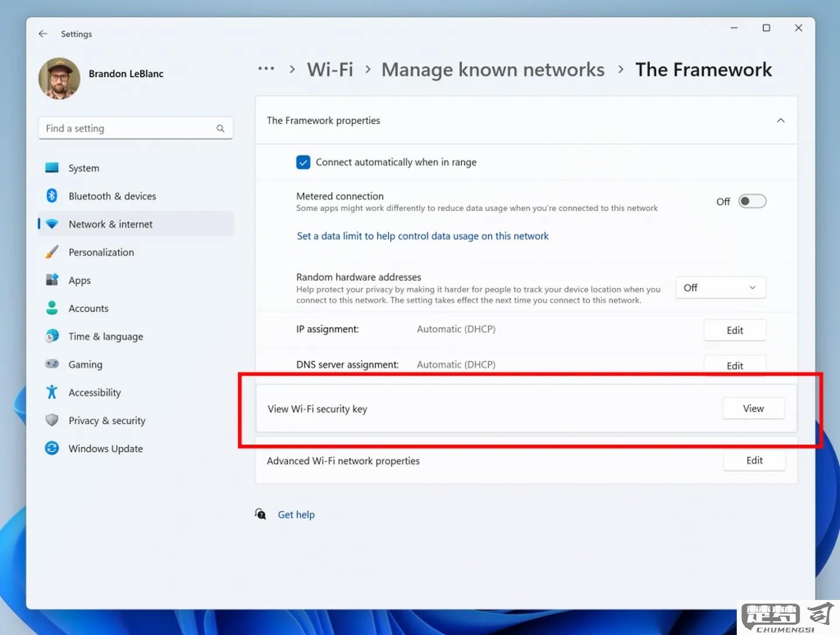The image size is (840, 635).
Task: Open Bluetooth & devices settings
Action: tap(135, 196)
